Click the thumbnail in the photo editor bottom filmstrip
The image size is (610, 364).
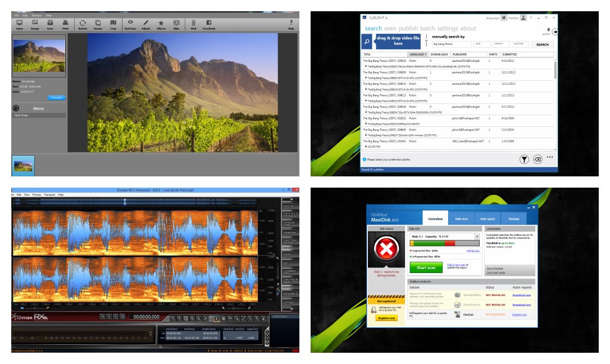click(x=23, y=166)
